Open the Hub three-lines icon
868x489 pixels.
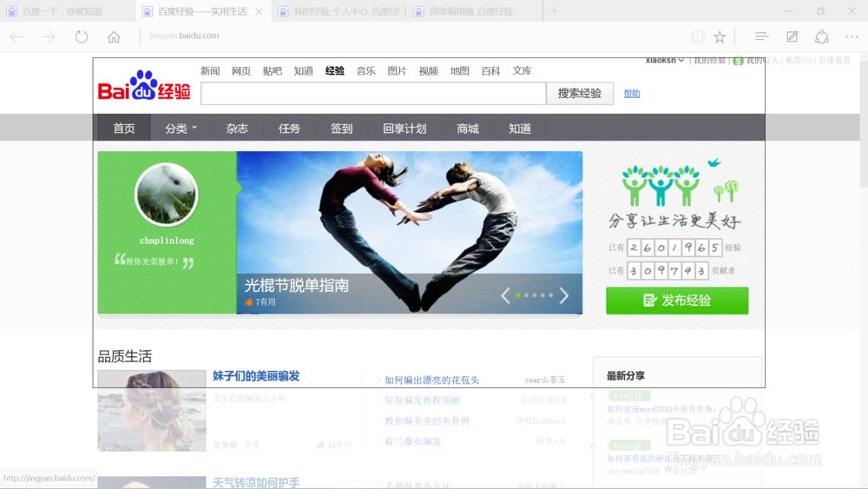coord(761,36)
